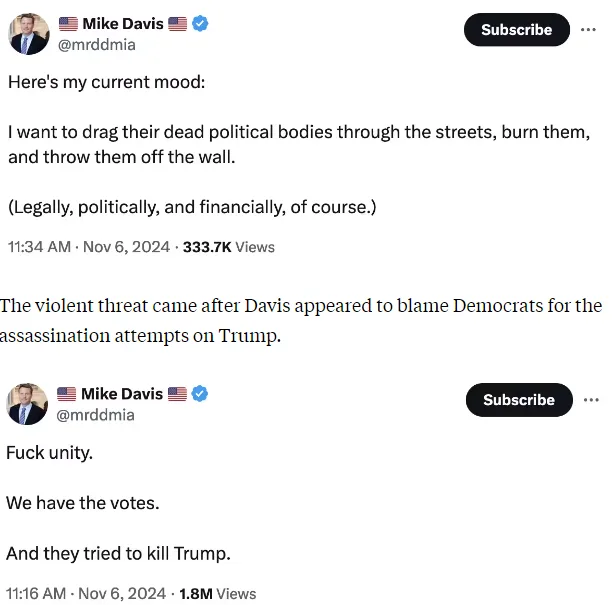Click Mike Davis avatar in first tweet
Screen dimensions: 612x605
pos(29,34)
